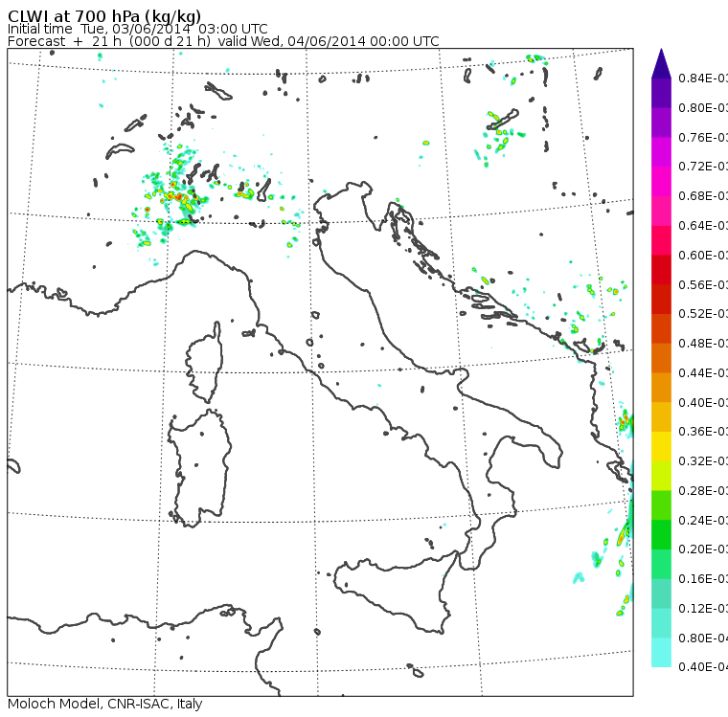Click the 0.36E-03 scale label
Screen dimensions: 728x717
pos(703,432)
